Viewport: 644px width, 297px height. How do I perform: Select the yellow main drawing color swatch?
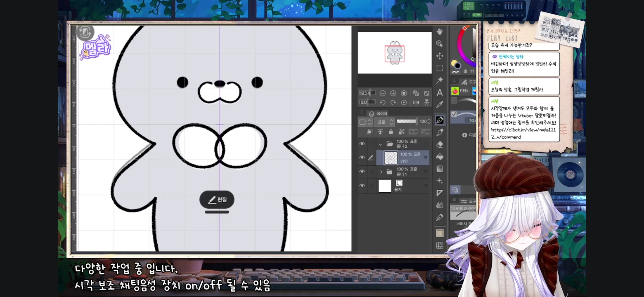click(454, 63)
